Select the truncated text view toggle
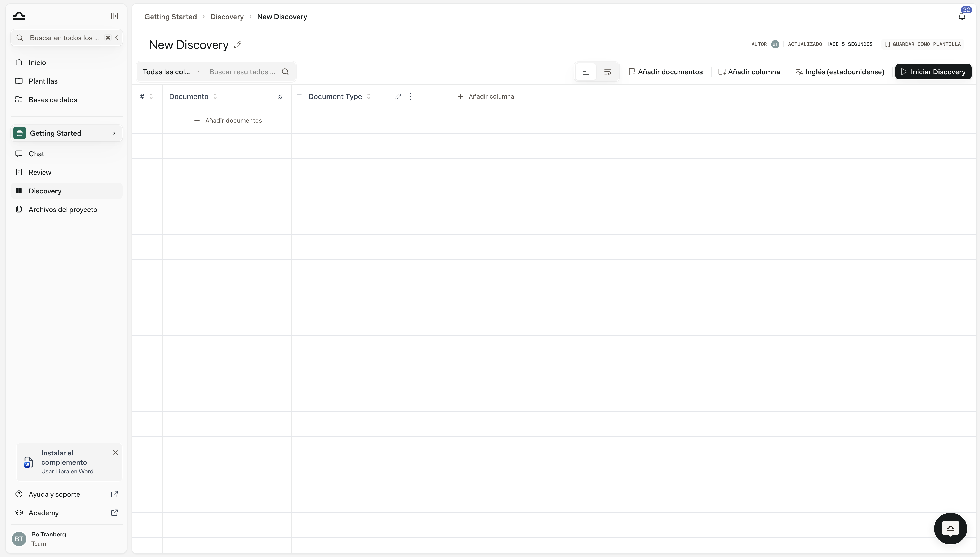The image size is (980, 557). pos(586,72)
